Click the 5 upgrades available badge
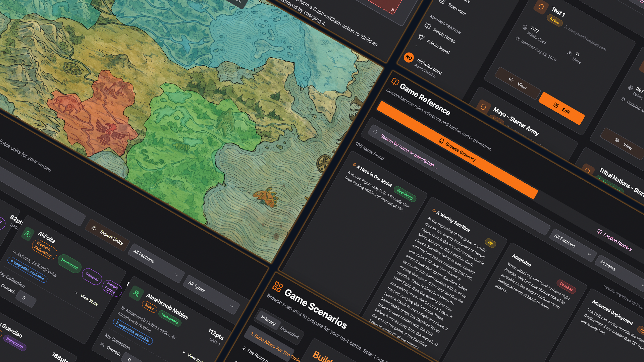 click(x=133, y=332)
